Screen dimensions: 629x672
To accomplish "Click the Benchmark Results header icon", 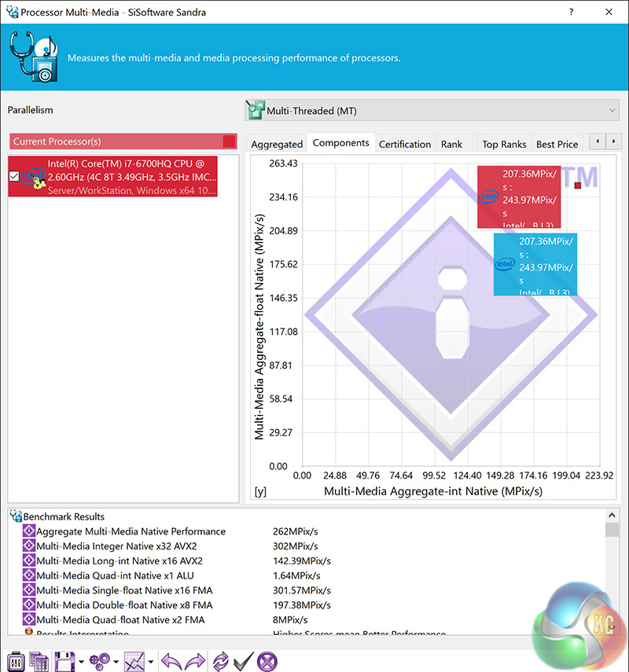I will pos(16,516).
